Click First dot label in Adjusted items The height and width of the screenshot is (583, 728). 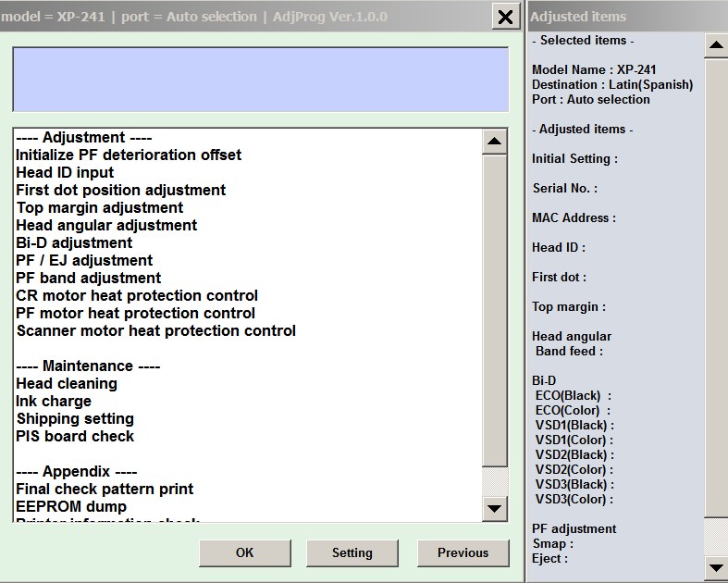[x=559, y=278]
